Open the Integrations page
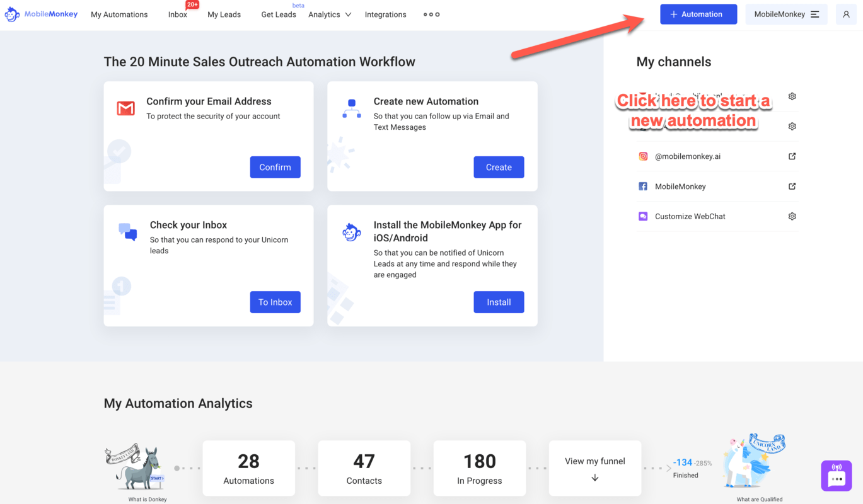Image resolution: width=863 pixels, height=504 pixels. 386,14
